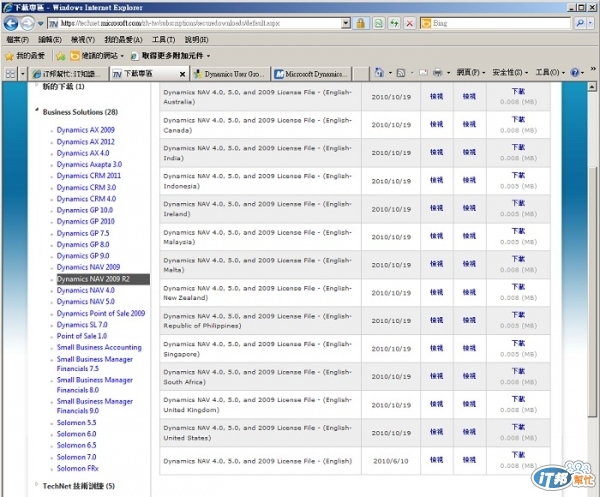Open the Solomon FRx link
This screenshot has height=497, width=600.
(78, 468)
